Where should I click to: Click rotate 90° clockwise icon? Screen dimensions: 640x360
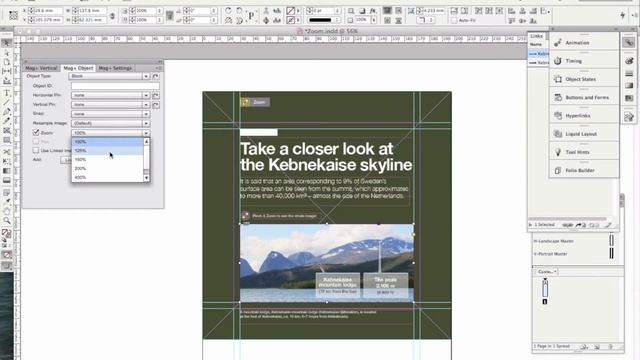(x=228, y=11)
